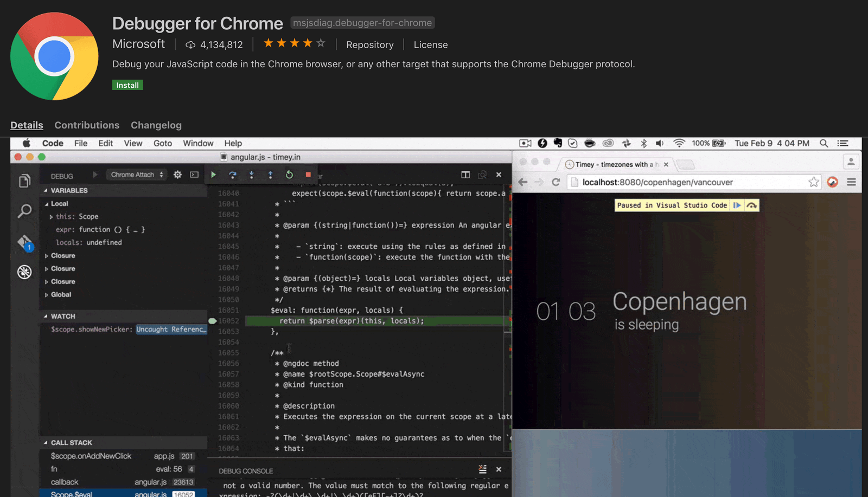Click the star rating
868x497 pixels.
click(x=295, y=43)
